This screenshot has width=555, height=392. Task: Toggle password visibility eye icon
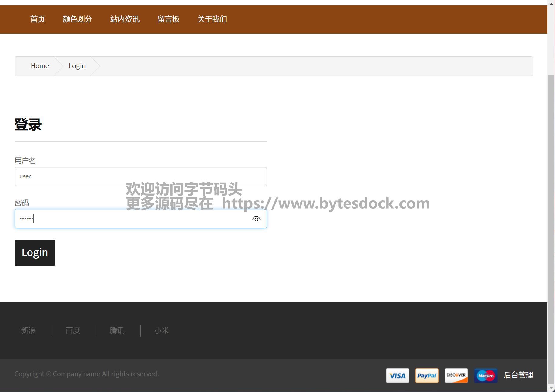[x=256, y=219]
